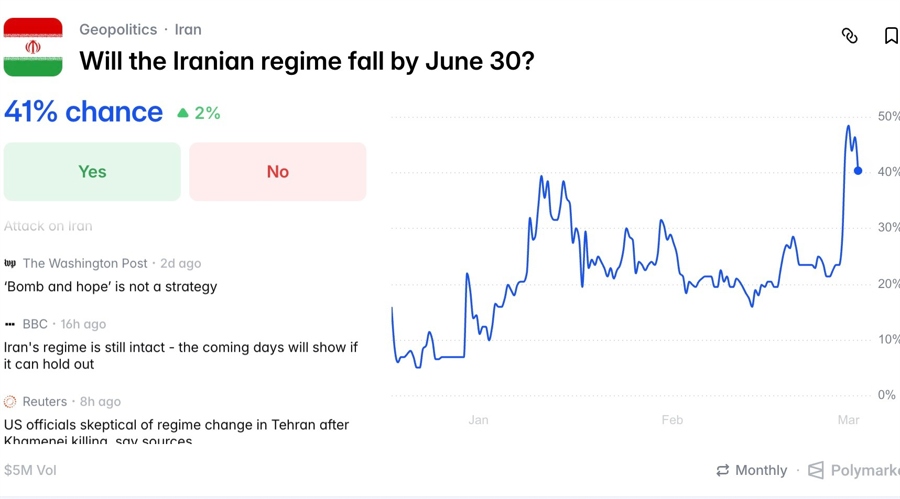
Task: Select the Yes outcome button
Action: pos(92,172)
